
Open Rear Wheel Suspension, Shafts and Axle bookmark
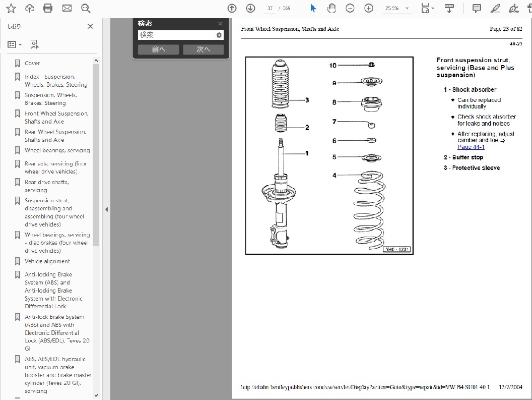point(55,136)
